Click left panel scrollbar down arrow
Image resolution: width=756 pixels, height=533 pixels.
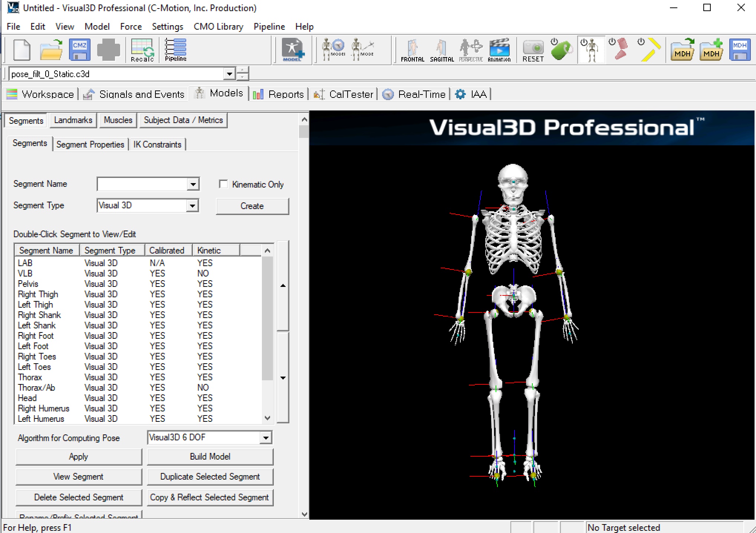click(x=304, y=514)
